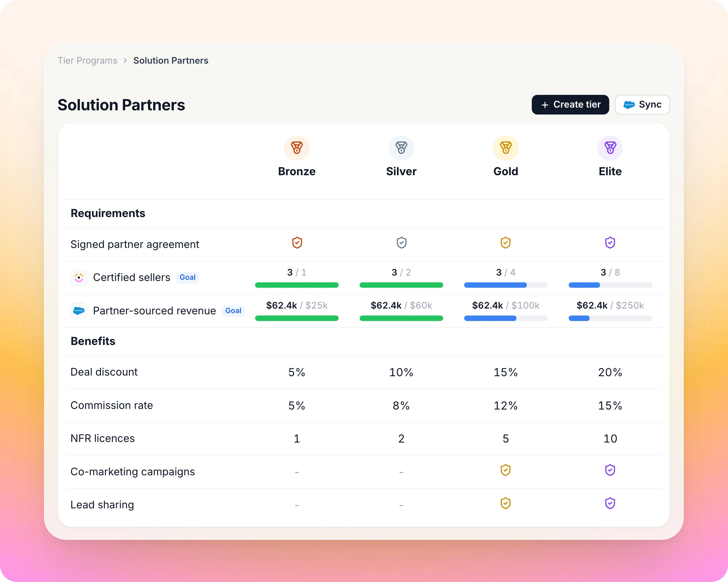728x582 pixels.
Task: Click Elite shield in Lead sharing row
Action: [x=610, y=503]
